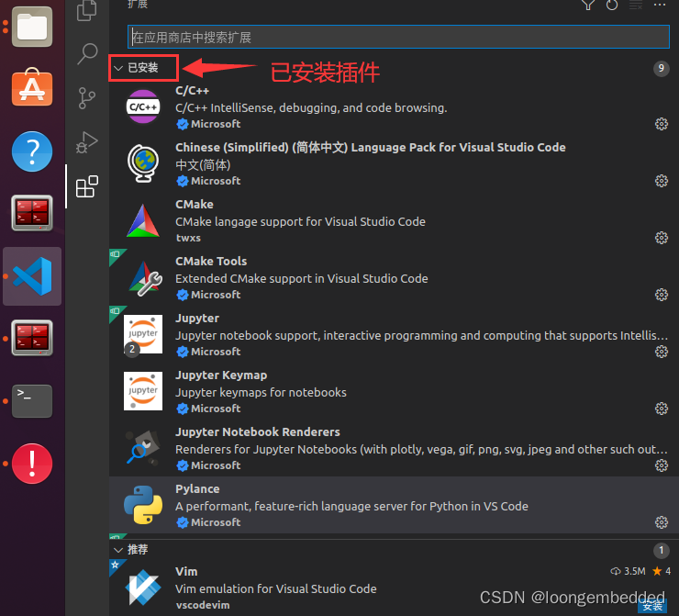Image resolution: width=679 pixels, height=616 pixels.
Task: Select the Jupyter Keymap title
Action: 221,375
